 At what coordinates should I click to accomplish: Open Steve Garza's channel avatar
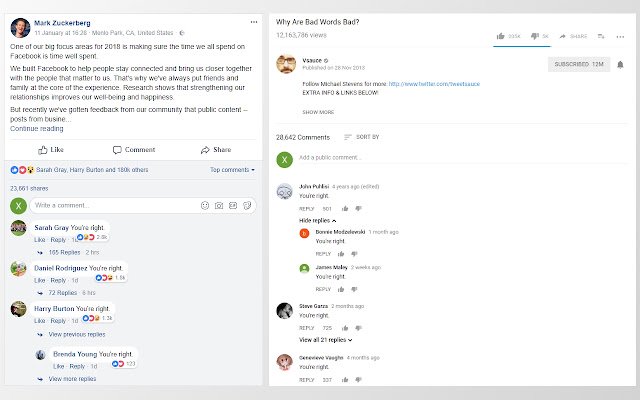(x=284, y=311)
